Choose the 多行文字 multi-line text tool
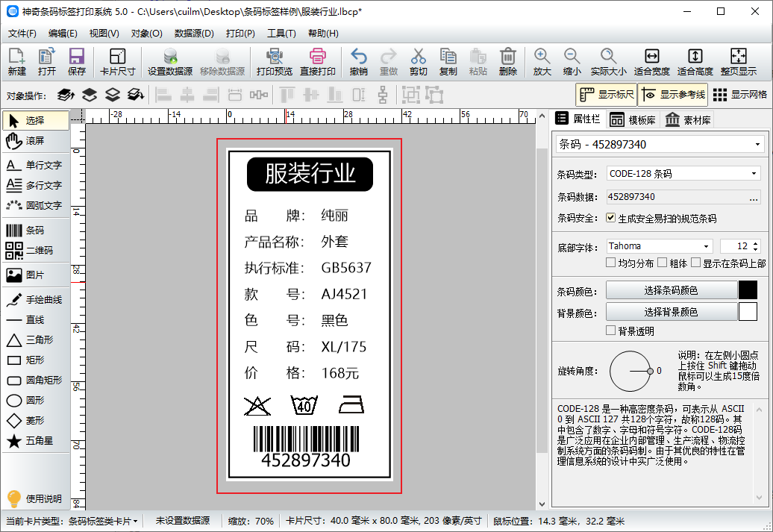This screenshot has width=773, height=532. point(36,185)
